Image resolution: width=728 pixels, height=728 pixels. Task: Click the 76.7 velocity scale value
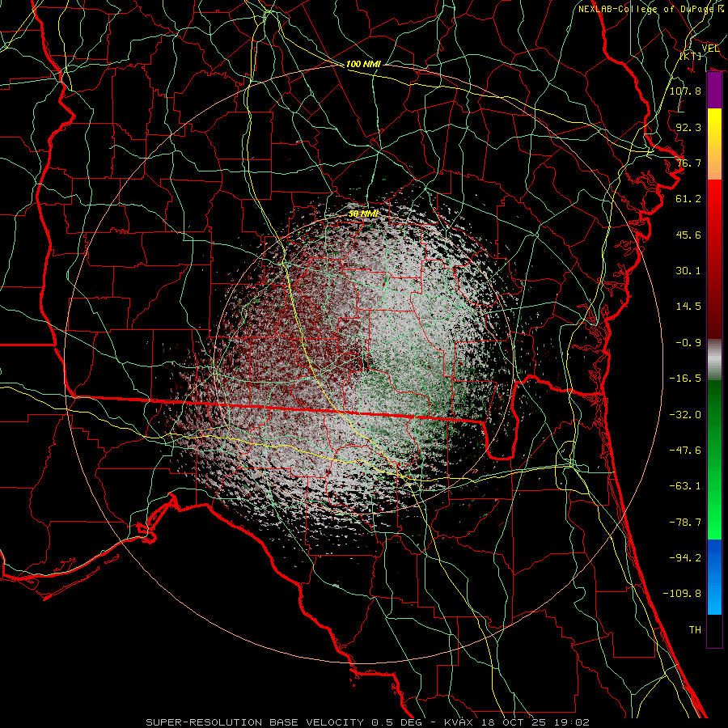click(688, 163)
